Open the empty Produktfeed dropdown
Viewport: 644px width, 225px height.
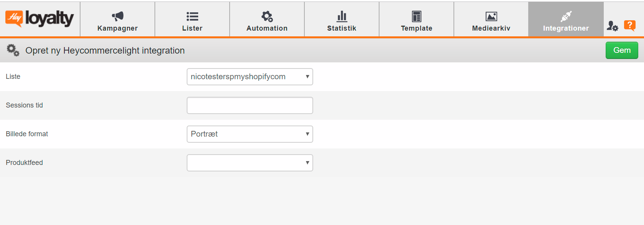tap(250, 163)
